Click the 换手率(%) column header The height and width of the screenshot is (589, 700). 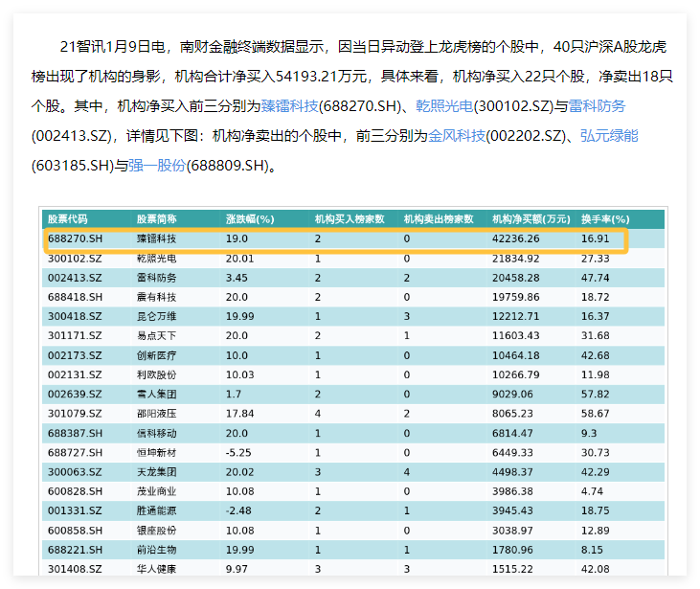[605, 219]
